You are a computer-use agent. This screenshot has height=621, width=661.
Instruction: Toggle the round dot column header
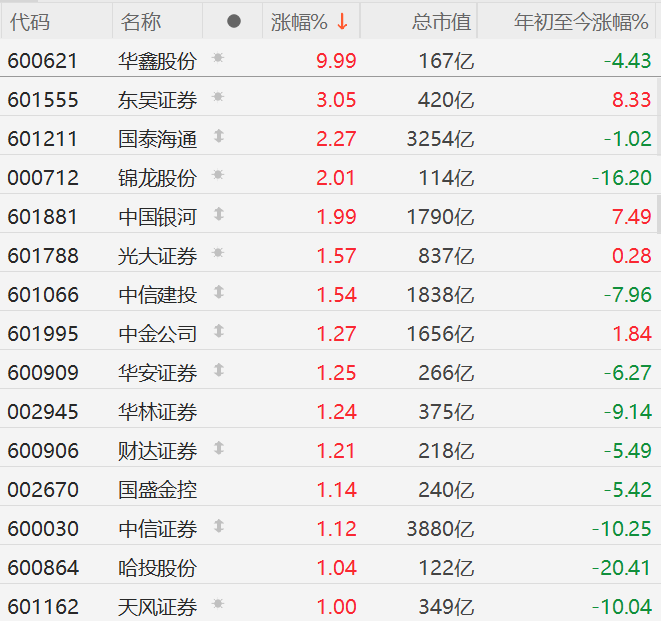pos(234,21)
